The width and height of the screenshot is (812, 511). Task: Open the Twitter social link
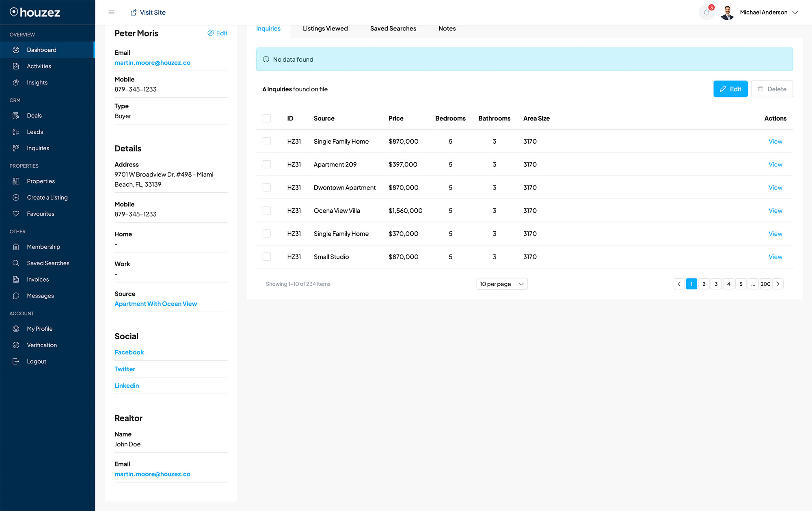click(125, 369)
